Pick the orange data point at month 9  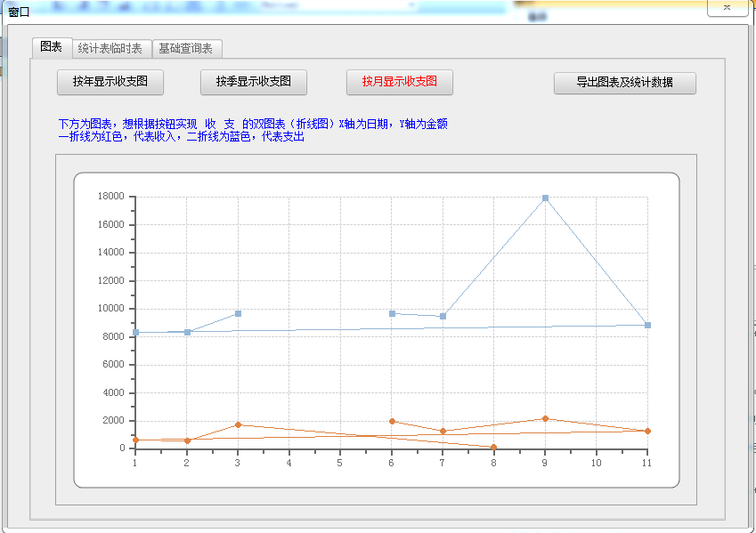tap(545, 418)
